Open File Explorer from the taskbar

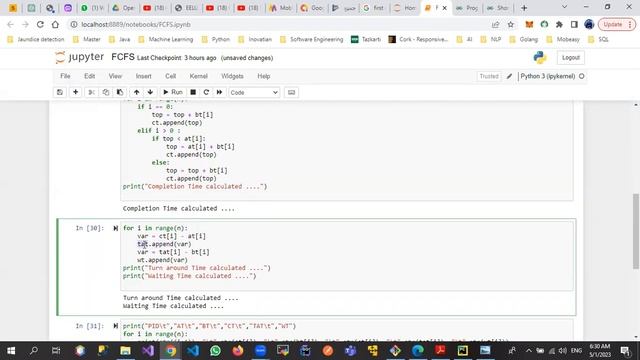tap(125, 351)
